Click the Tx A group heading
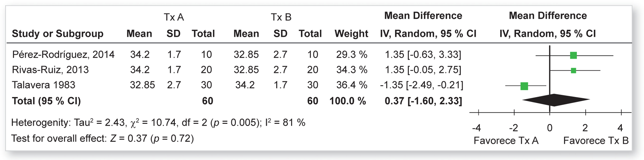The width and height of the screenshot is (644, 160). tap(174, 17)
